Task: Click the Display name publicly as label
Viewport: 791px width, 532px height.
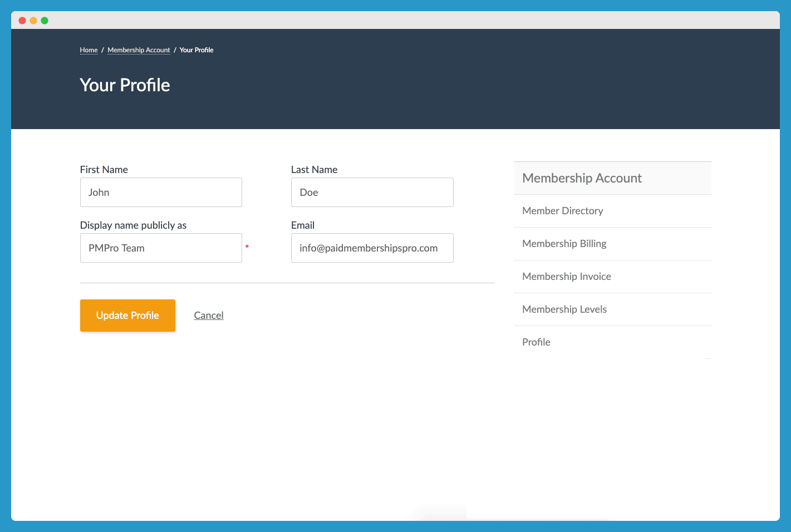Action: point(133,225)
